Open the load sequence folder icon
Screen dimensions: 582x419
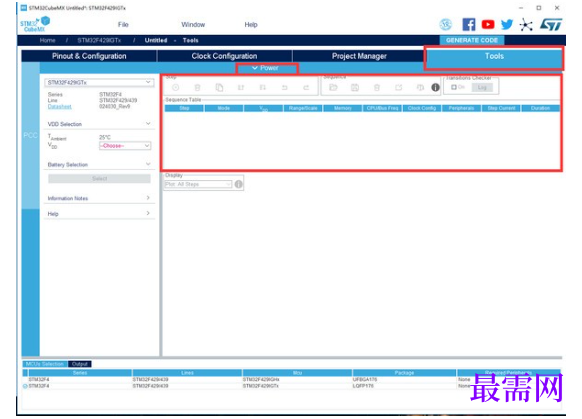tap(333, 88)
